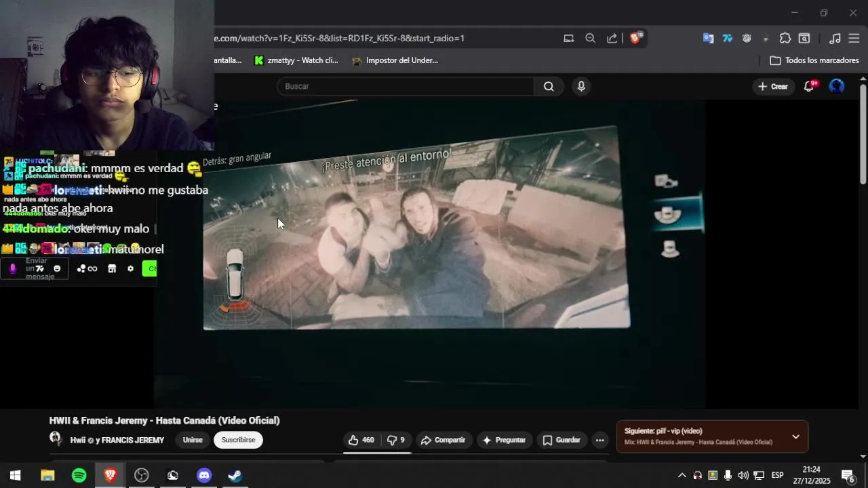Open the emoji picker in chat
The image size is (868, 488).
(57, 268)
